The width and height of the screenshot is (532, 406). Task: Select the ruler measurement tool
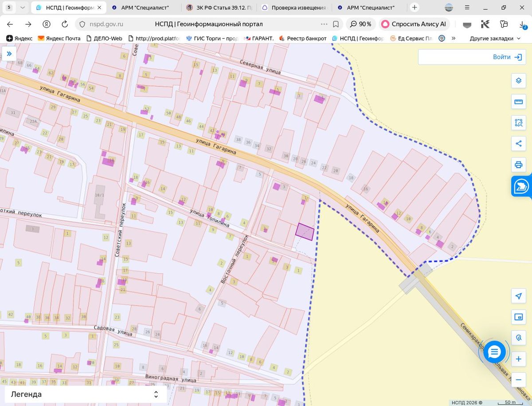[x=518, y=102]
